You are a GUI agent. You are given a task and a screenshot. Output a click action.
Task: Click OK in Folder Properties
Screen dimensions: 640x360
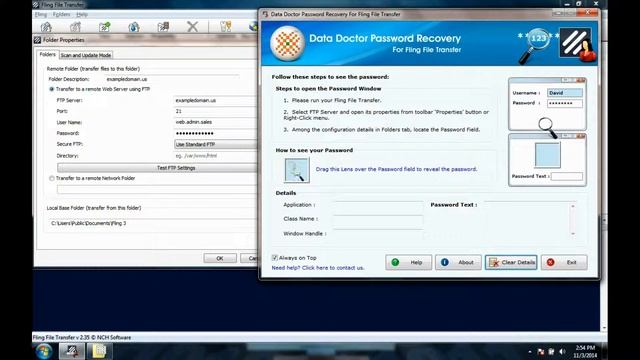220,258
